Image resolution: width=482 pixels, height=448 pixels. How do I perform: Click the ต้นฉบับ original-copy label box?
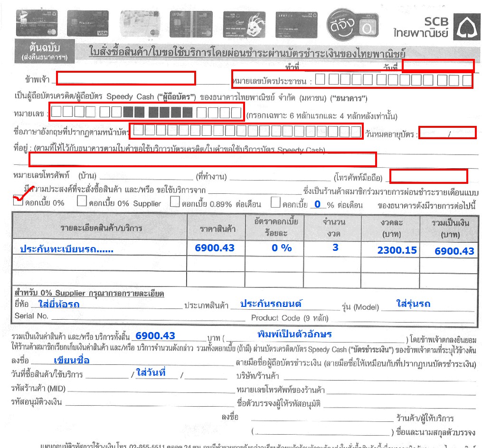[x=45, y=51]
